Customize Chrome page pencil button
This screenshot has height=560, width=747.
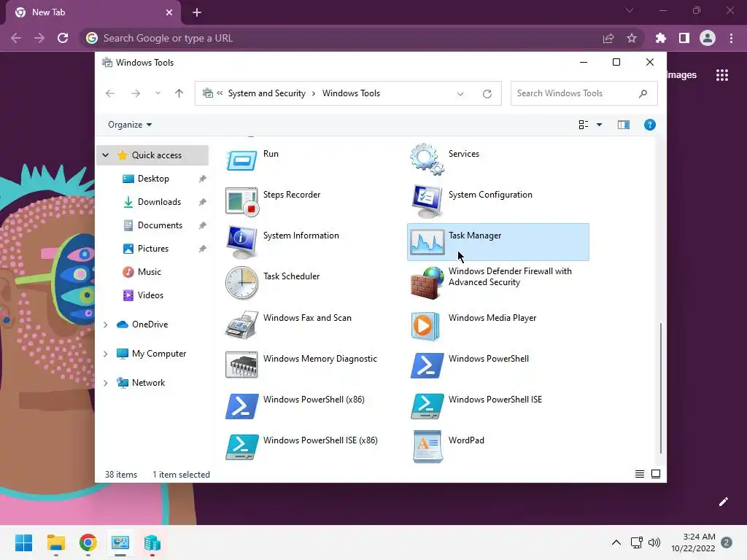click(x=724, y=502)
